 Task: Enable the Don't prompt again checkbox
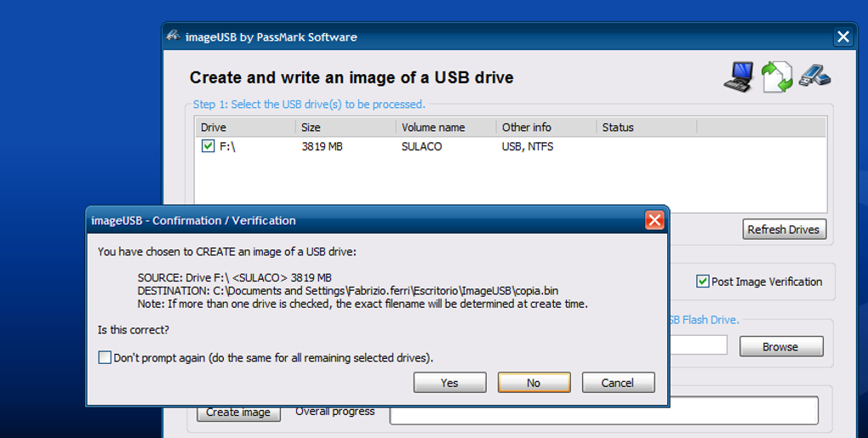tap(105, 357)
